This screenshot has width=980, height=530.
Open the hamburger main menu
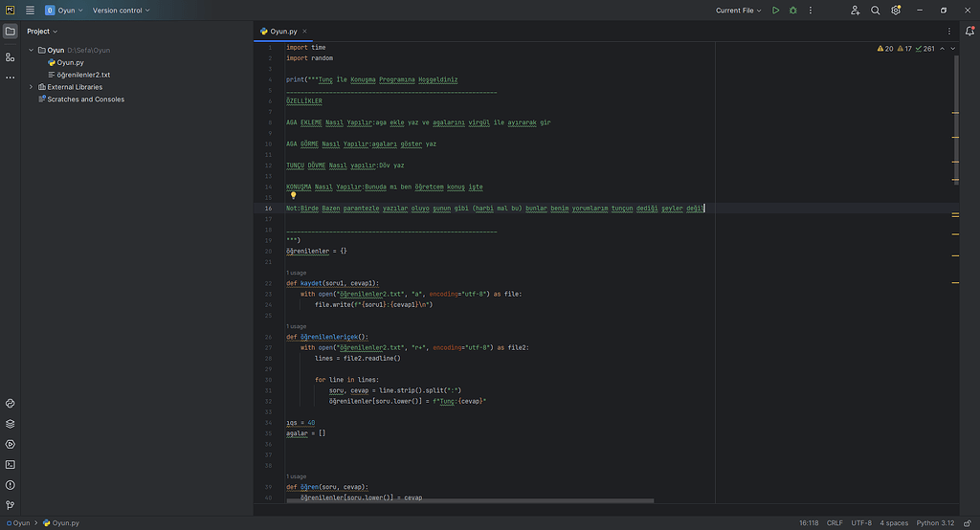pyautogui.click(x=30, y=11)
